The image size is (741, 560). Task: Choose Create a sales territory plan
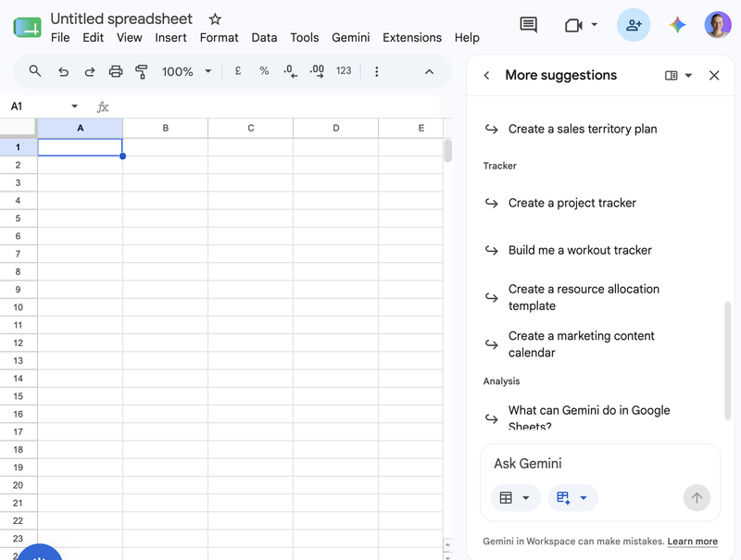[583, 129]
